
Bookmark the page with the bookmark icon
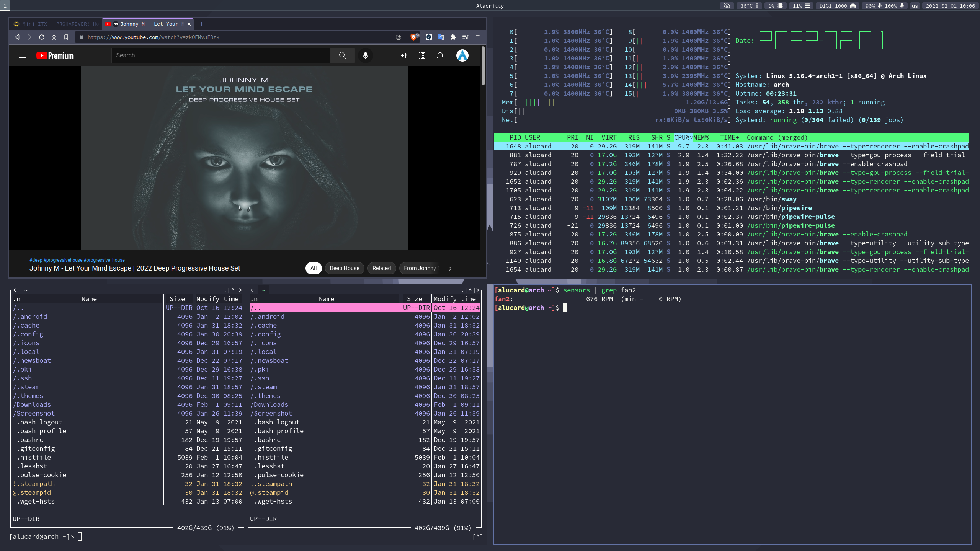66,37
